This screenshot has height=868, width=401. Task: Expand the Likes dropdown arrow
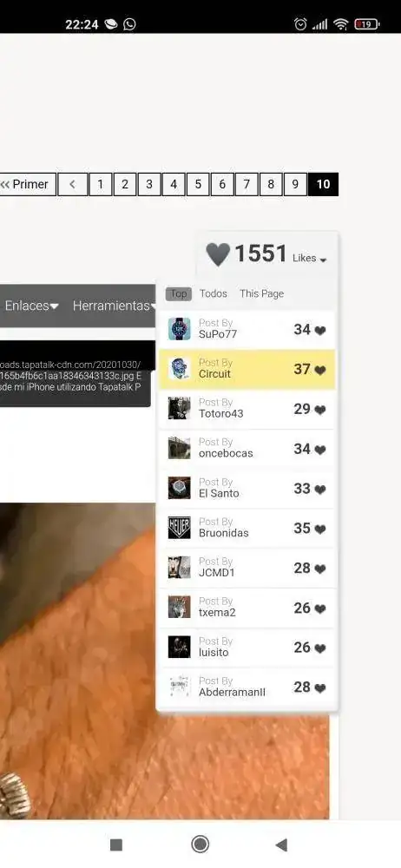click(x=324, y=260)
